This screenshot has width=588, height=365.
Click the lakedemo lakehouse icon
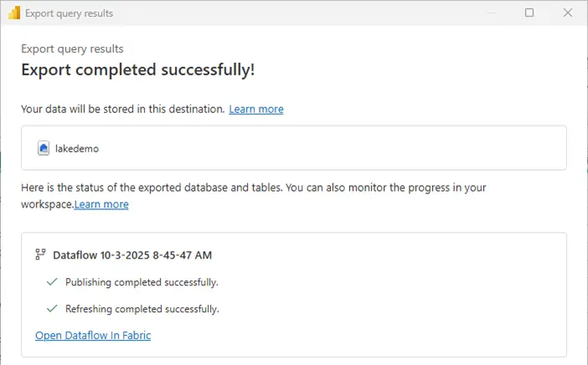point(44,148)
